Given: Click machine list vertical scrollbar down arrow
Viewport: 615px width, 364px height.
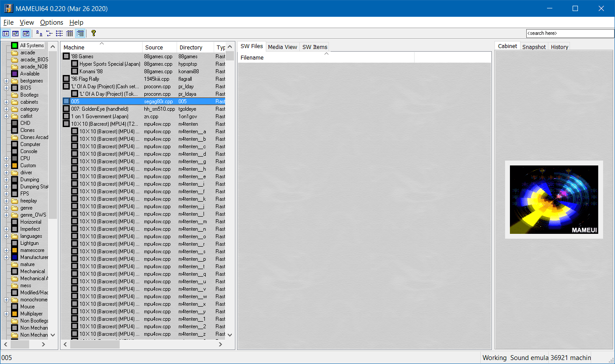Looking at the screenshot, I should pos(230,335).
